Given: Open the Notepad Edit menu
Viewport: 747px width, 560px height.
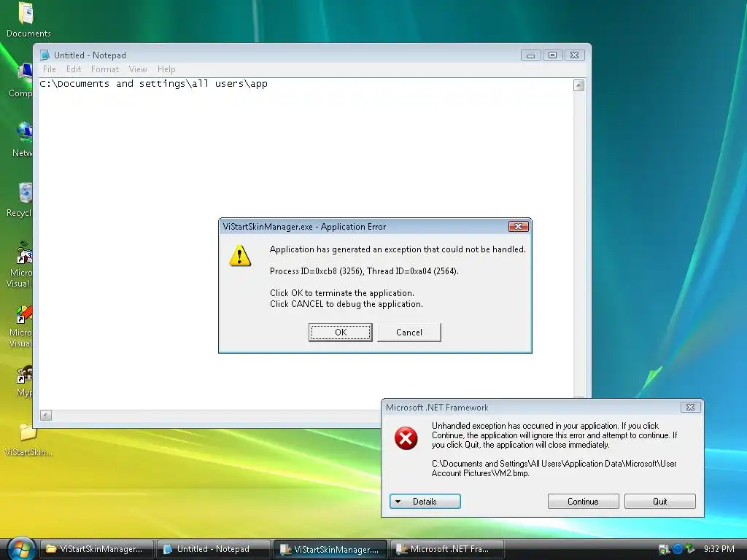Looking at the screenshot, I should 74,69.
